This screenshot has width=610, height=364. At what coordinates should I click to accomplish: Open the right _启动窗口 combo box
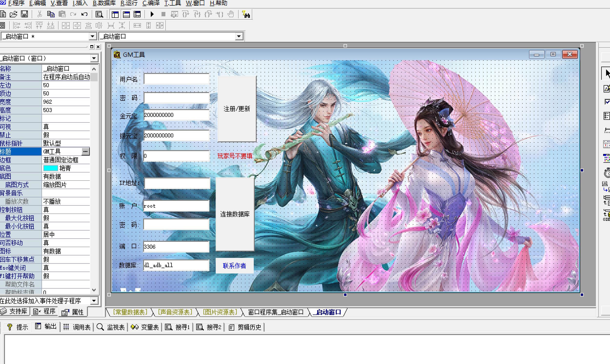(239, 37)
